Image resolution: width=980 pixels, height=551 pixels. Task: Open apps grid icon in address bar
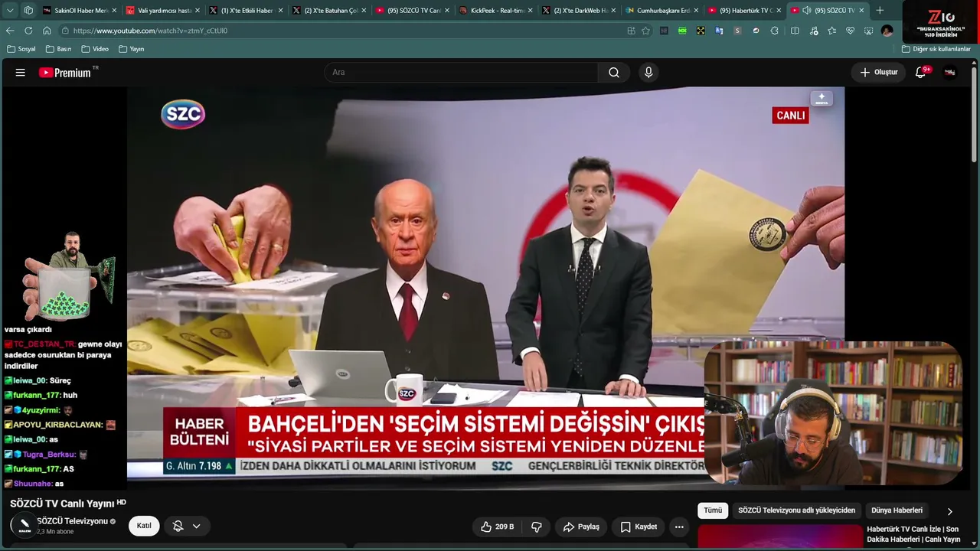(631, 31)
